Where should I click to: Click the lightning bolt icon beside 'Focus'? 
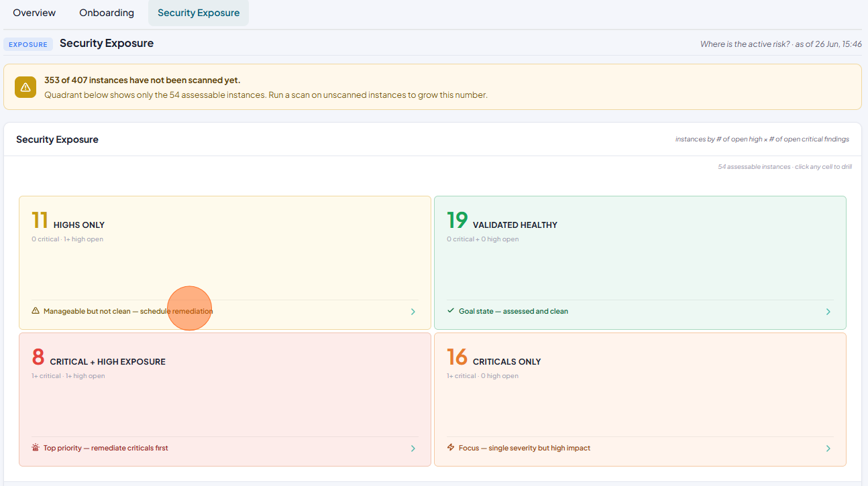tap(451, 448)
